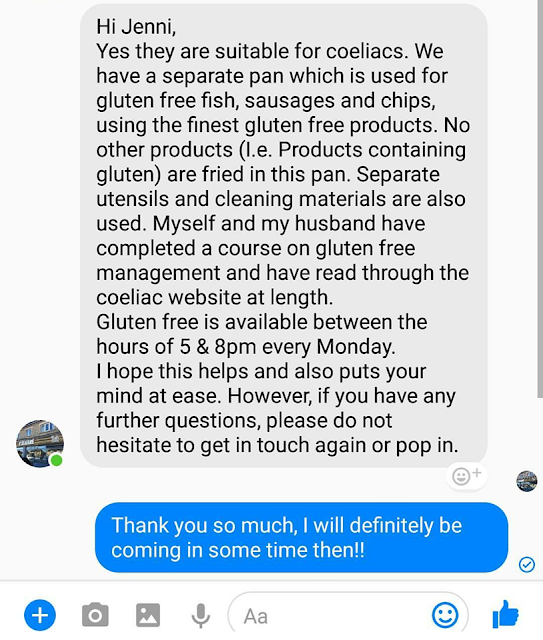
Task: Open the photo gallery image icon
Action: pos(148,615)
